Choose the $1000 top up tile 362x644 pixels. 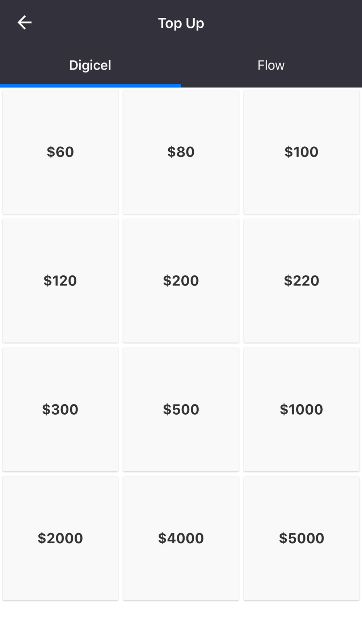click(x=302, y=410)
